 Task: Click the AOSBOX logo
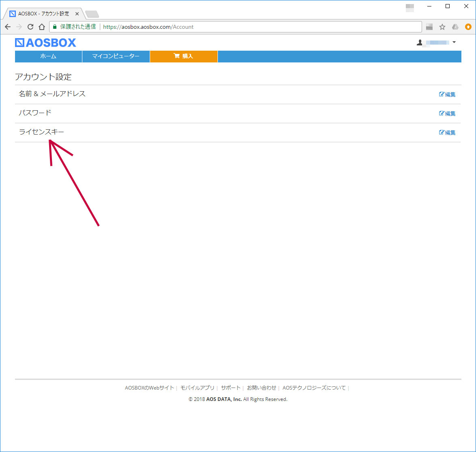point(45,43)
